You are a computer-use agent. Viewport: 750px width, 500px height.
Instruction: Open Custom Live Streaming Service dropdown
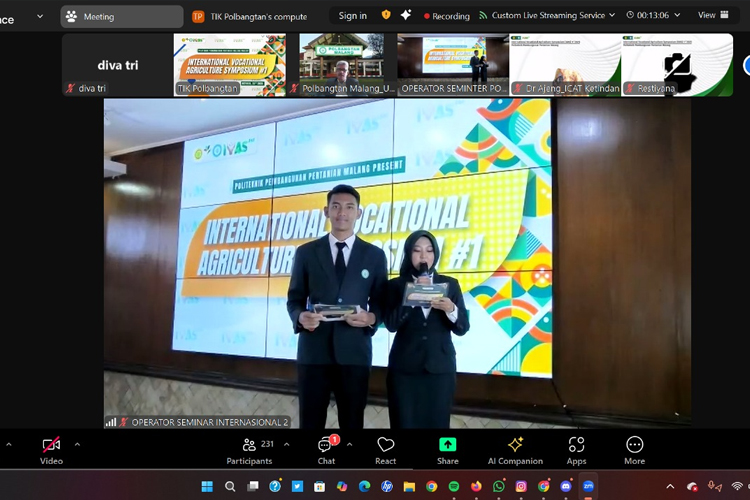547,16
